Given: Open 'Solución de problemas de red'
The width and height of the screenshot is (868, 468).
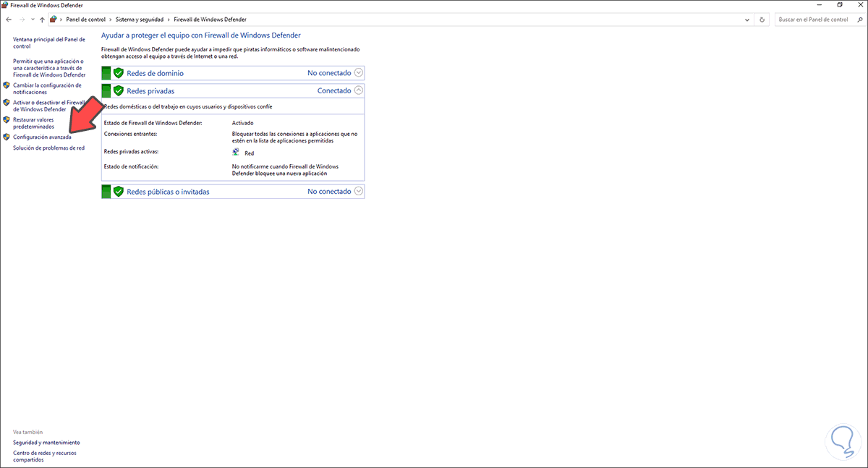Looking at the screenshot, I should (48, 148).
